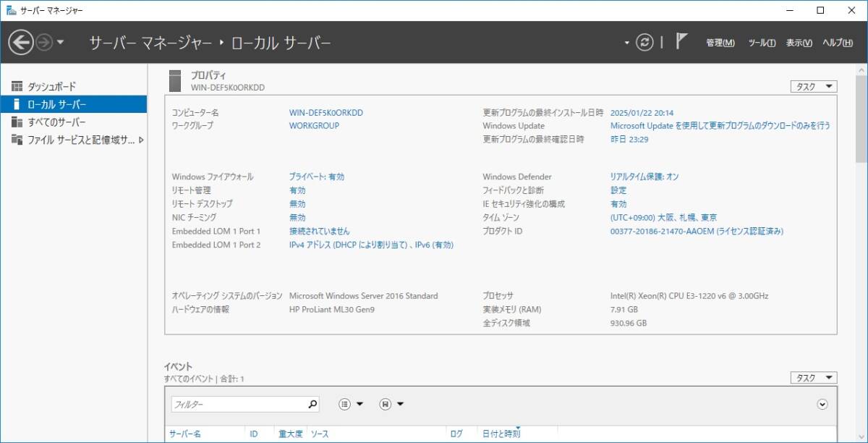Open the notifications flag icon
Viewport: 868px width, 443px height.
tap(681, 41)
